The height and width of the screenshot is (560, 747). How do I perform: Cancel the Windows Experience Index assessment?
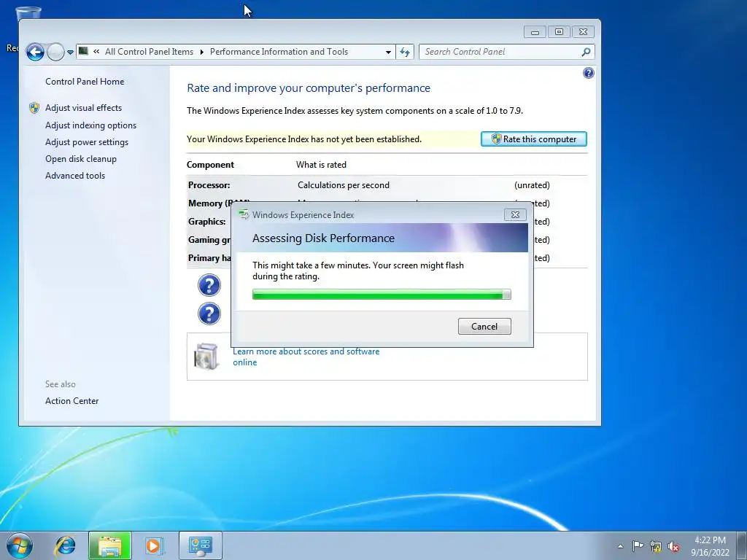click(x=484, y=326)
